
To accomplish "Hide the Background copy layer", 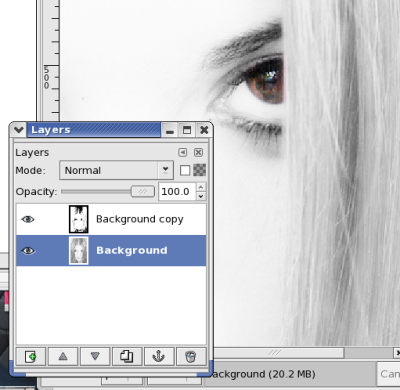I will point(28,219).
